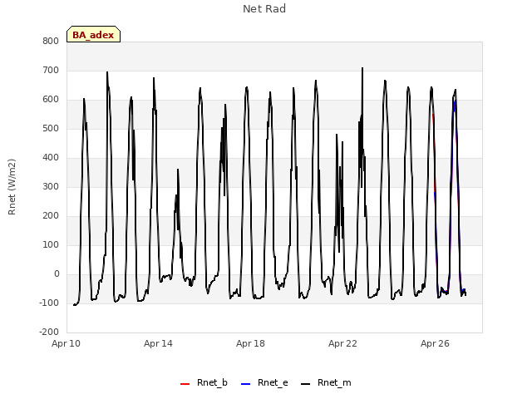The height and width of the screenshot is (399, 532).
Task: Click the 300 y-axis label
Action: (51, 187)
